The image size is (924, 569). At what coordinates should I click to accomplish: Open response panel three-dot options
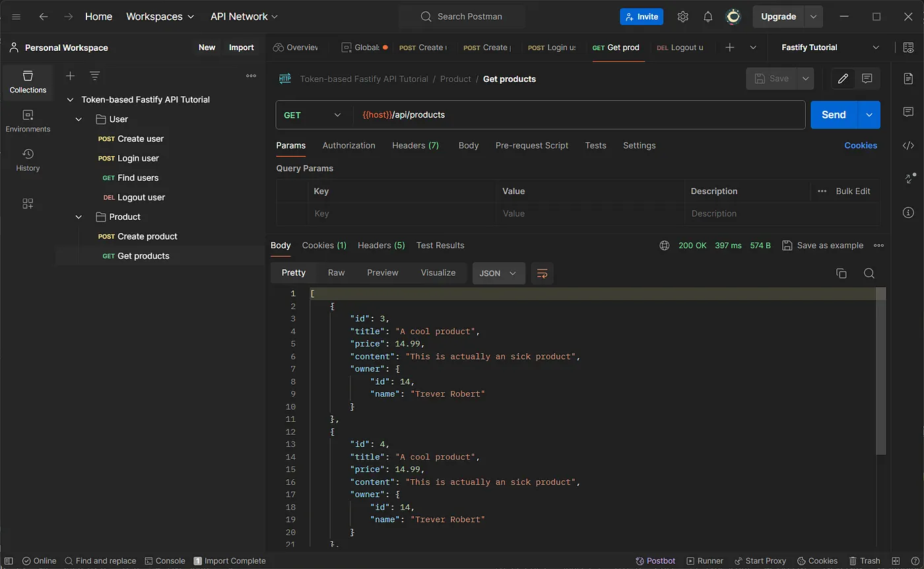pos(878,246)
